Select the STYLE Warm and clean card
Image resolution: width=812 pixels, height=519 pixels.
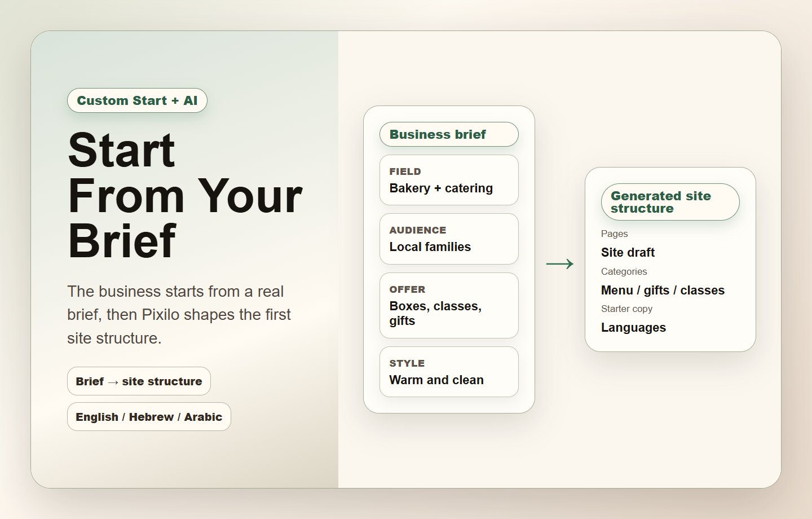tap(449, 372)
